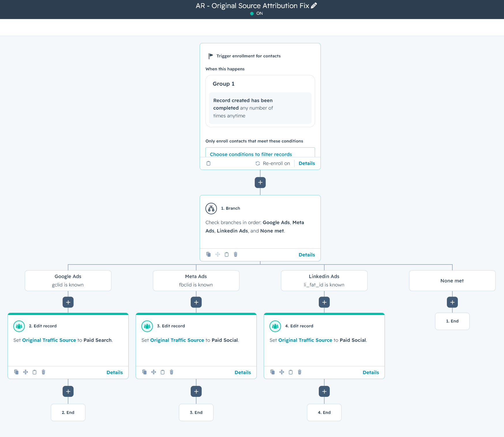Click clipboard icon on 2. Edit record
Viewport: 504px width, 437px height.
[x=35, y=372]
